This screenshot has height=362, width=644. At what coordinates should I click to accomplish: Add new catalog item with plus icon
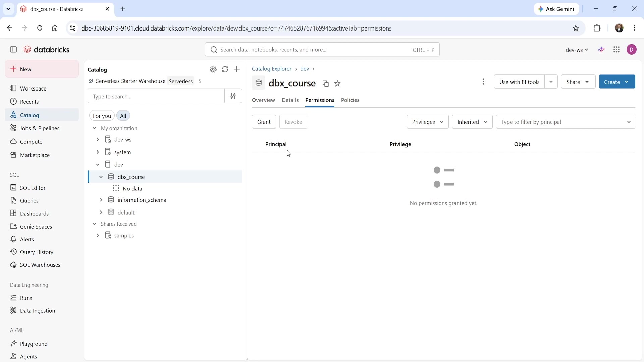click(x=237, y=69)
